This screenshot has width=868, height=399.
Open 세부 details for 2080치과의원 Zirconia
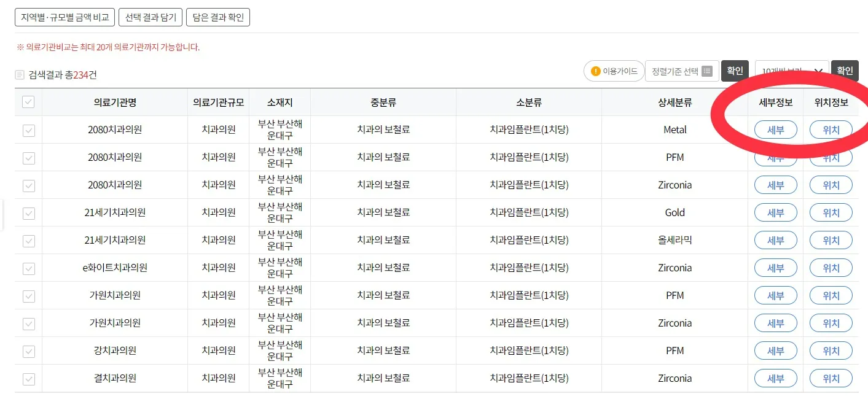(776, 185)
